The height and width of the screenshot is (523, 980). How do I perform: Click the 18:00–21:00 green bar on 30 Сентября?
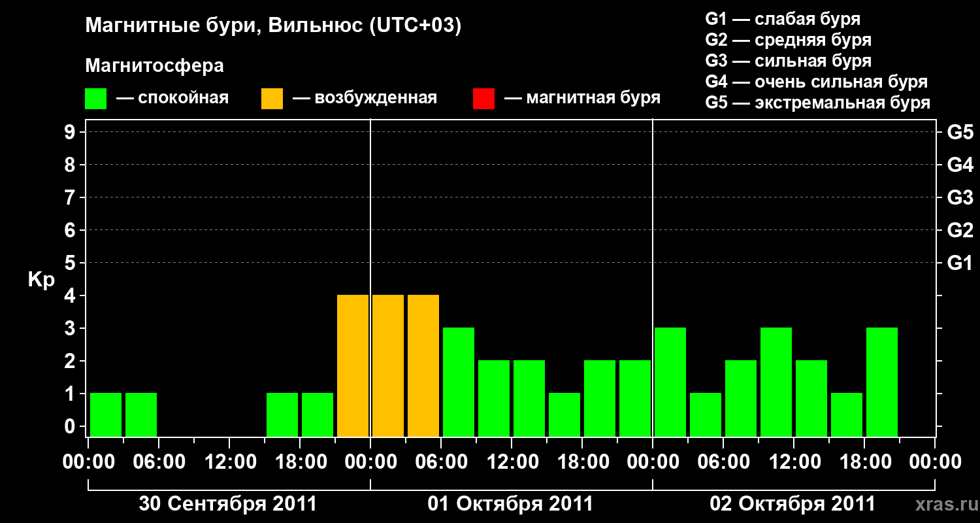318,414
